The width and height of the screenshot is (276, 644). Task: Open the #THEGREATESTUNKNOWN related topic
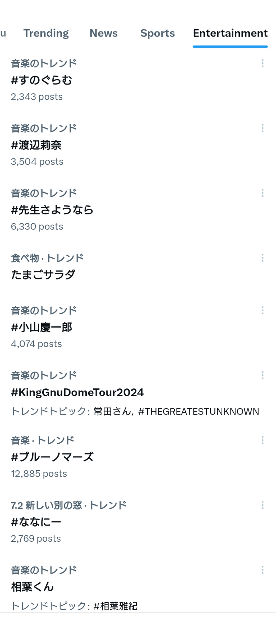[198, 412]
